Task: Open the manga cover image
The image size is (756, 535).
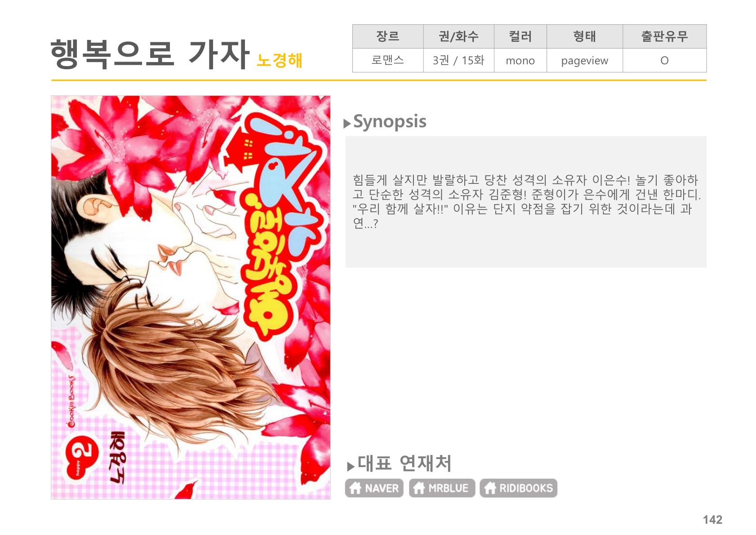Action: pos(191,297)
